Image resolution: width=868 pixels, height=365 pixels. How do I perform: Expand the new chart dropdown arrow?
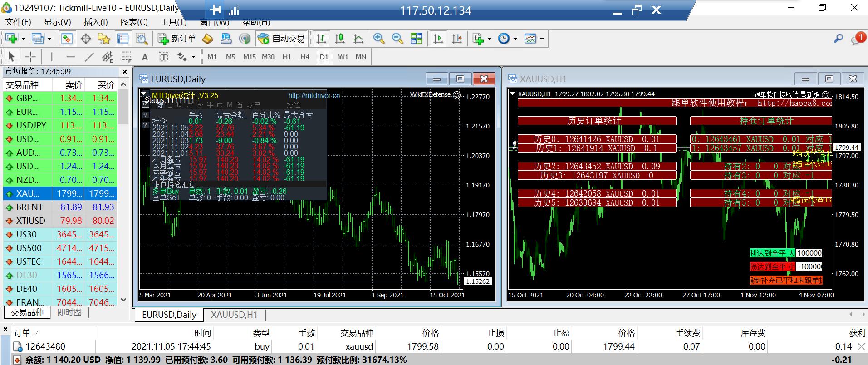[23, 39]
